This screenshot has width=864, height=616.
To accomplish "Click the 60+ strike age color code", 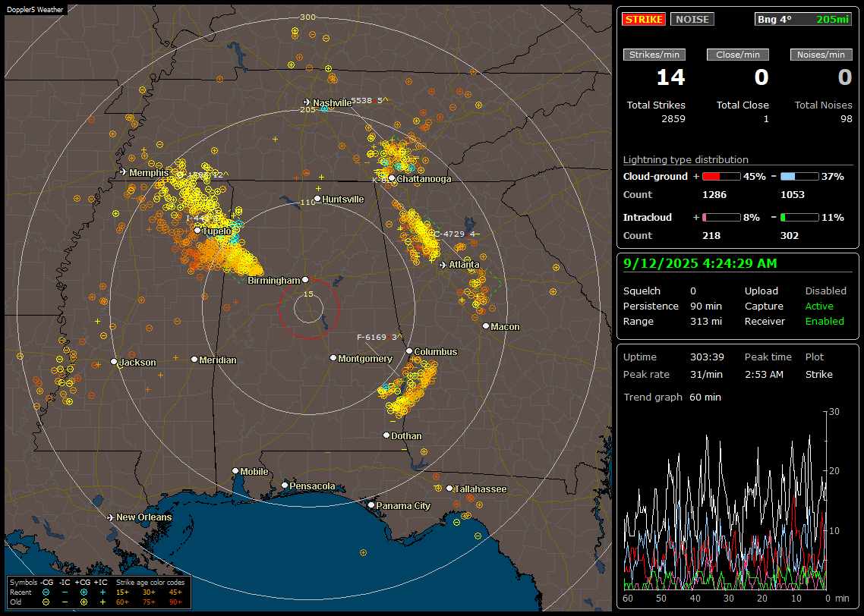I will [x=122, y=602].
